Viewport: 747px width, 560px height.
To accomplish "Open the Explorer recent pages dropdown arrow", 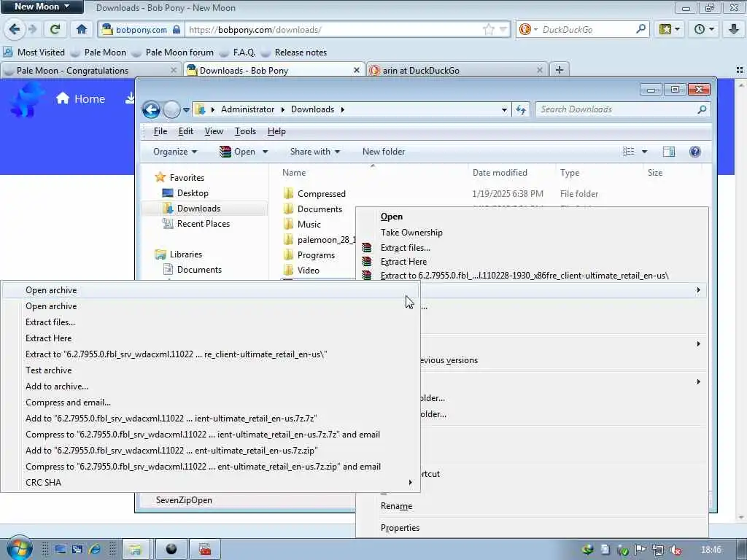I will point(186,109).
